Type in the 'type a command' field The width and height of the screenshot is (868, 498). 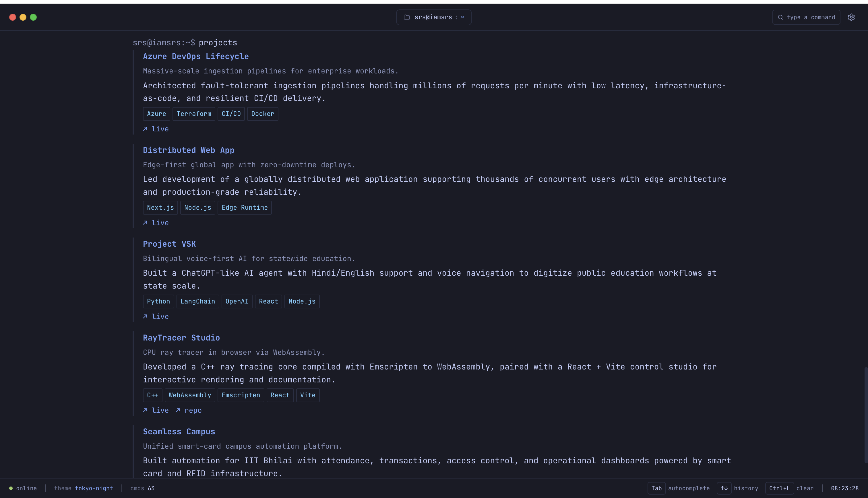pos(811,17)
